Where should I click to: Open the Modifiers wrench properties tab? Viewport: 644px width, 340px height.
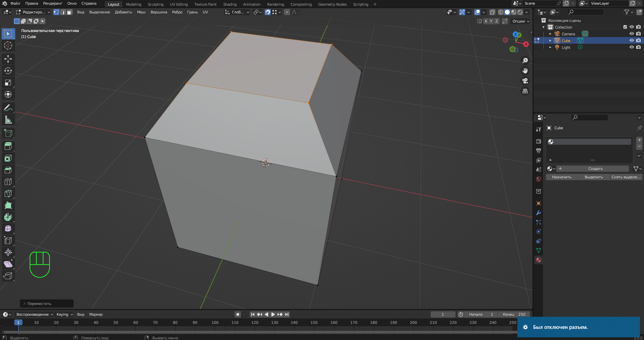538,213
